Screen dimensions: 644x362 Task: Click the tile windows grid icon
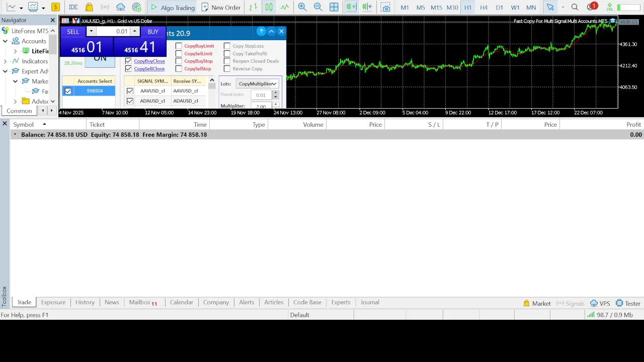[334, 8]
